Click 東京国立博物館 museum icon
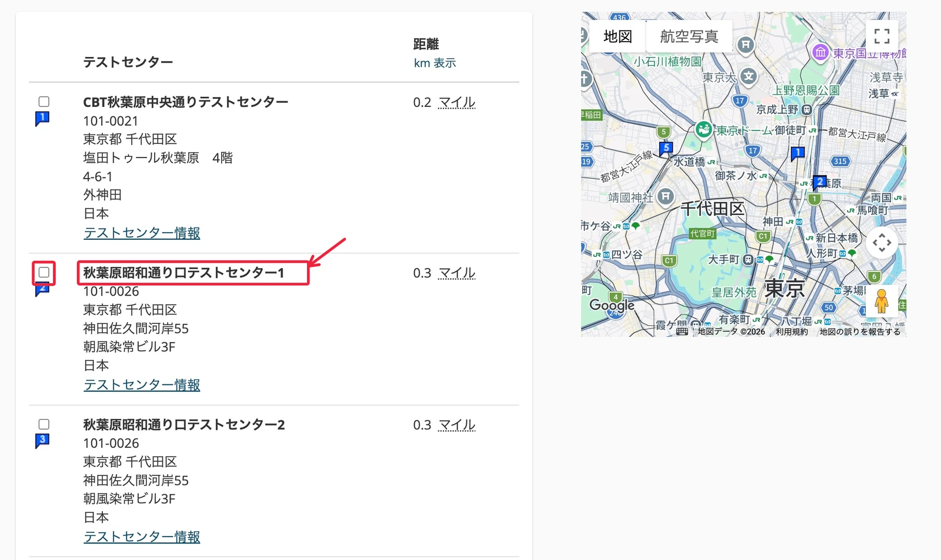The height and width of the screenshot is (560, 941). pyautogui.click(x=820, y=52)
